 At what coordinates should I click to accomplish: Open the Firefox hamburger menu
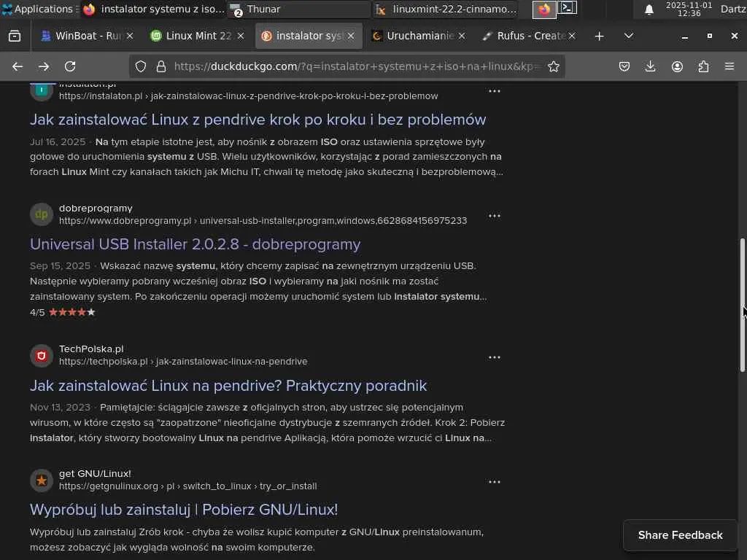729,66
